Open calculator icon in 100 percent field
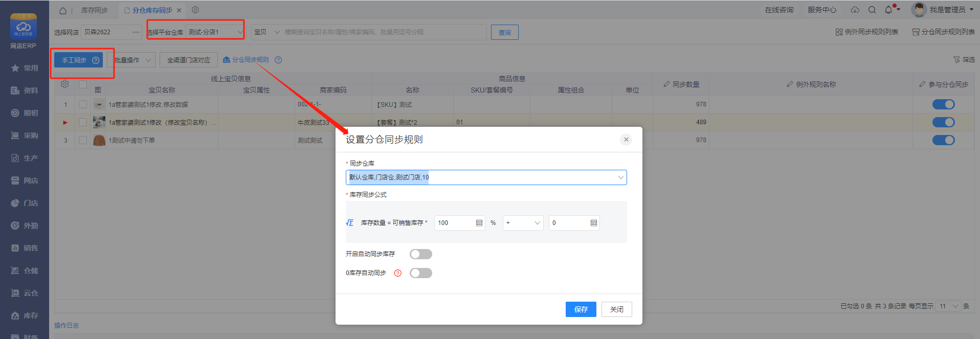Image resolution: width=980 pixels, height=339 pixels. coord(479,223)
